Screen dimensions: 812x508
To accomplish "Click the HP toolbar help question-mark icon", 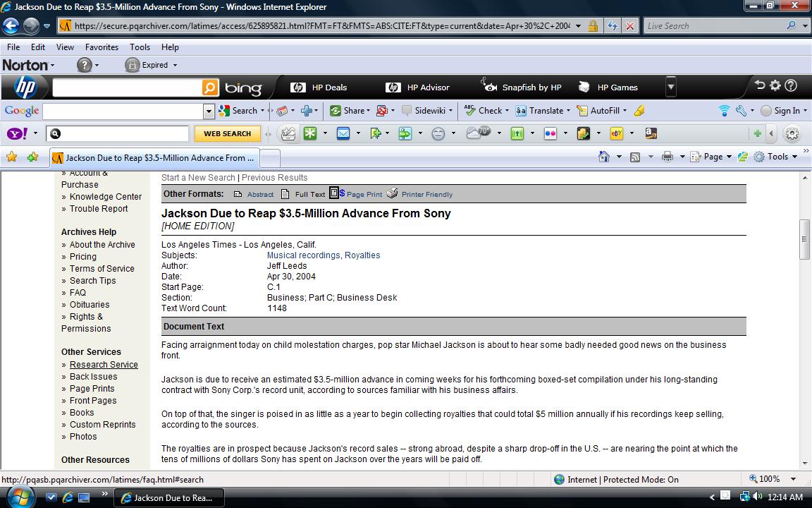I will [791, 85].
